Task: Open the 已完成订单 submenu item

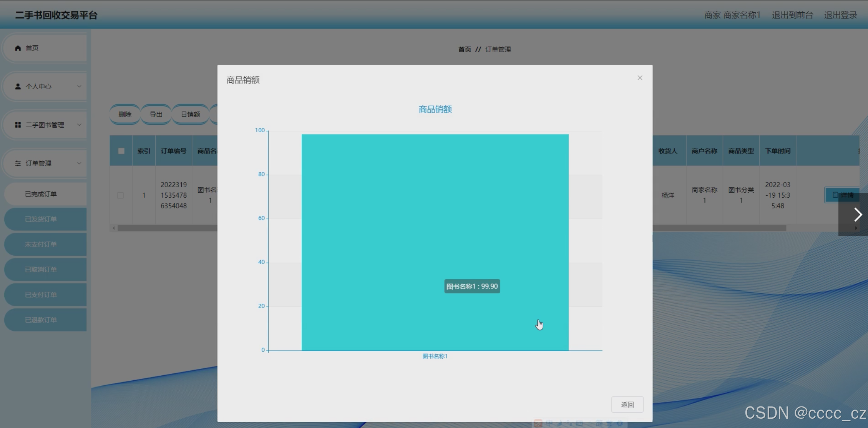Action: [x=41, y=194]
